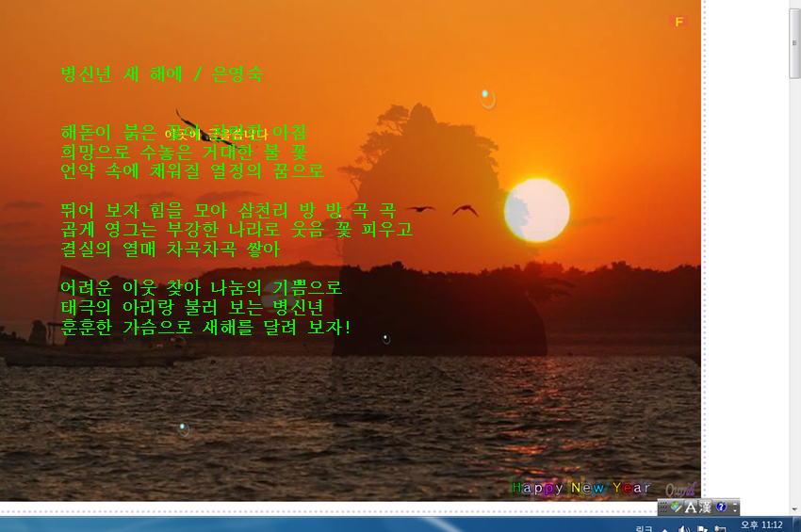This screenshot has height=532, width=801.
Task: Click the 'Happy New Year' colorful text
Action: tap(581, 488)
